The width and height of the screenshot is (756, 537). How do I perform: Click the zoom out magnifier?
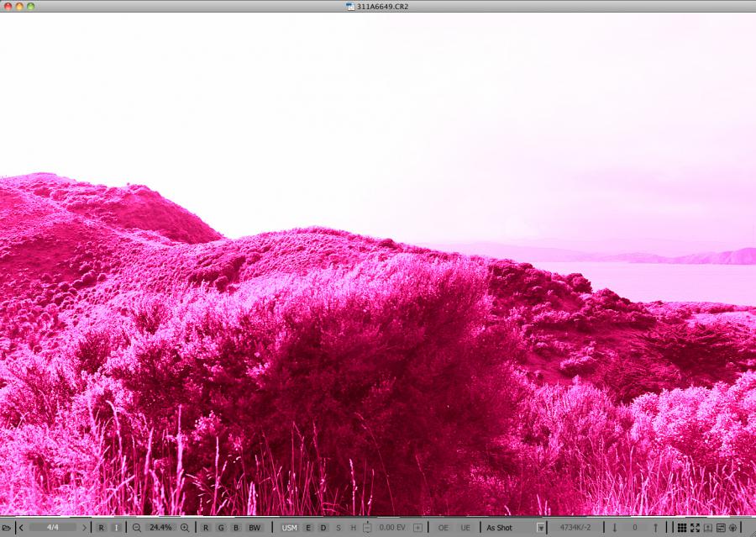pyautogui.click(x=137, y=528)
